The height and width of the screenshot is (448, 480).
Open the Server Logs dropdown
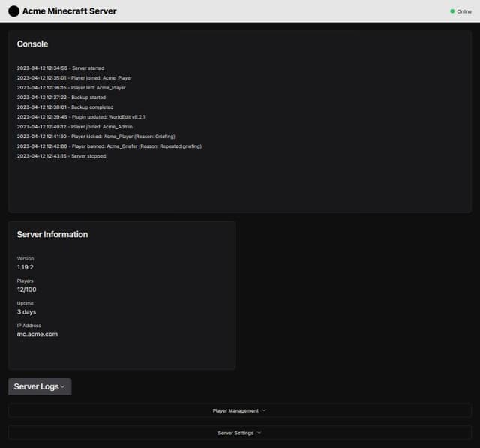click(40, 387)
